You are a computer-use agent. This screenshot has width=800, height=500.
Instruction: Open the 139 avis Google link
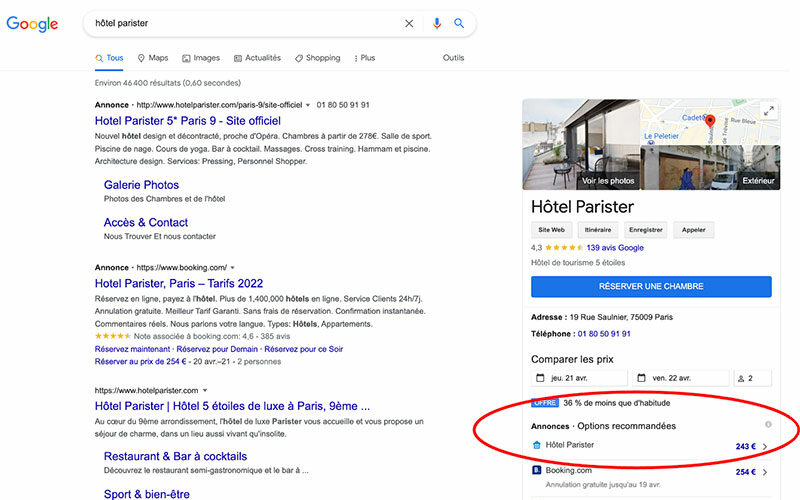[615, 248]
